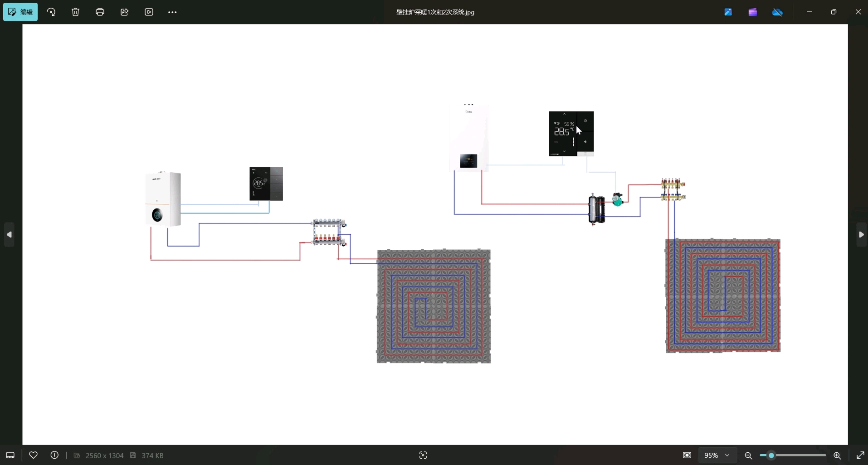Click the left wall-hung boiler in image
Screen dimensions: 868x465
(163, 199)
